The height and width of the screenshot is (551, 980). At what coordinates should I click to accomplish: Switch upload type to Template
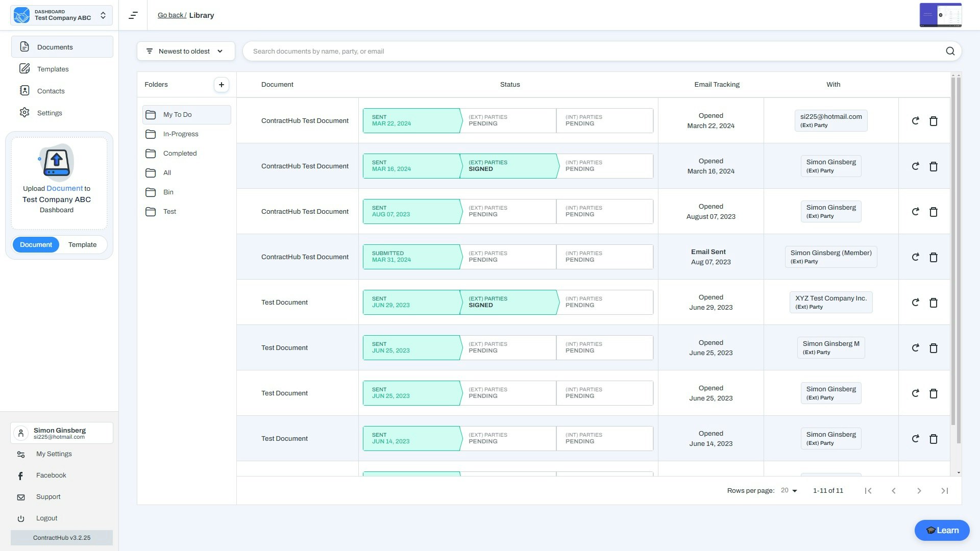click(82, 245)
